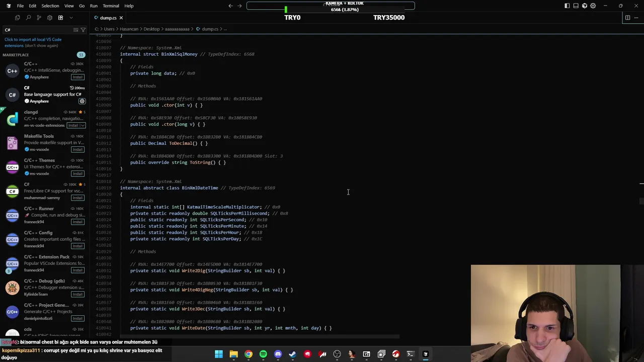Click the command center search bar
The image size is (644, 362).
(x=331, y=6)
